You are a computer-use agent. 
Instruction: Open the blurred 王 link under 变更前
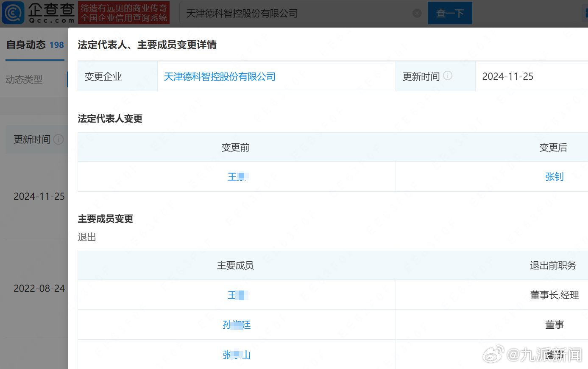238,177
